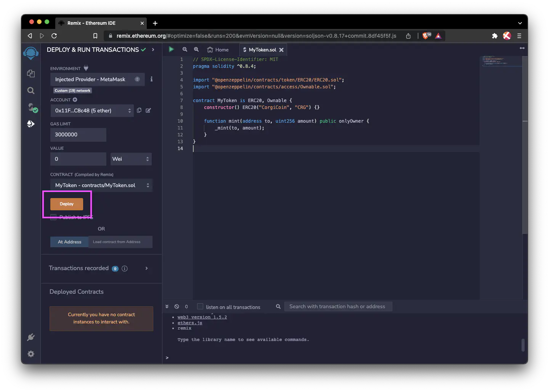Open the Account selection dropdown
This screenshot has width=549, height=392.
(92, 110)
